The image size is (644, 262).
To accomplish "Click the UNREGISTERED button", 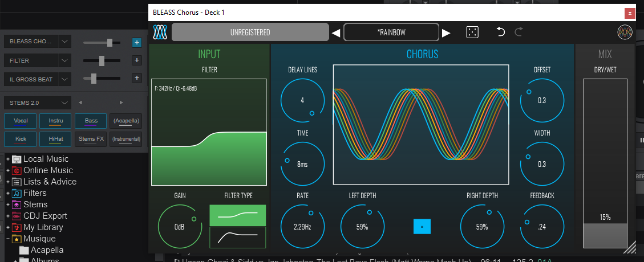I will click(250, 32).
